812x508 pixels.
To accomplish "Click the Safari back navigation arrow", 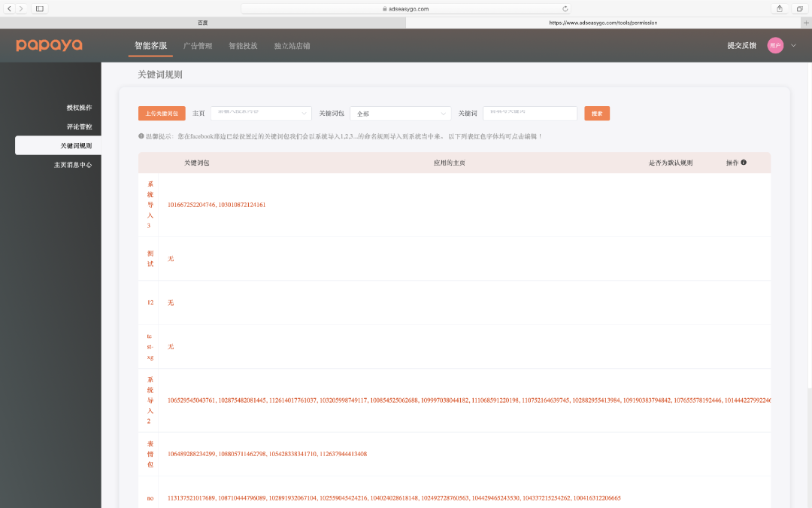I will click(x=10, y=8).
